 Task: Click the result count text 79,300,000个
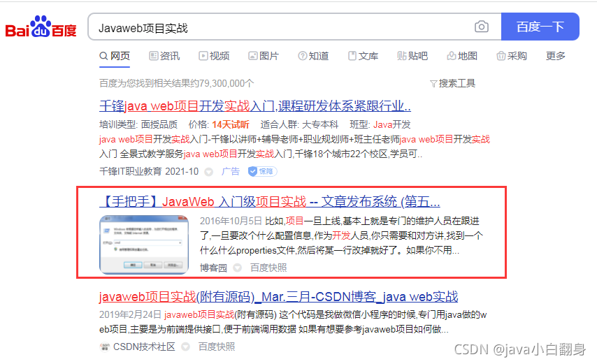[226, 83]
